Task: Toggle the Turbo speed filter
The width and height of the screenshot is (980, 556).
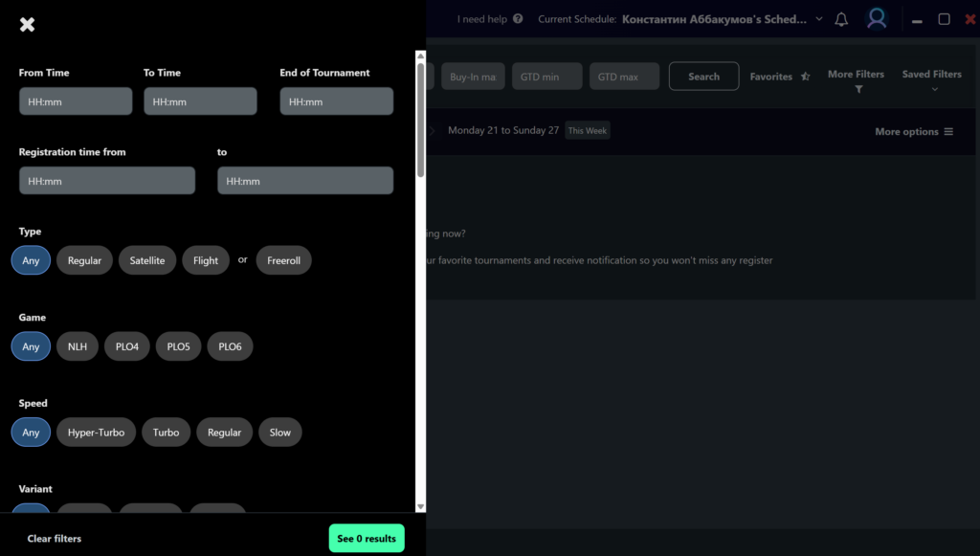Action: point(167,433)
